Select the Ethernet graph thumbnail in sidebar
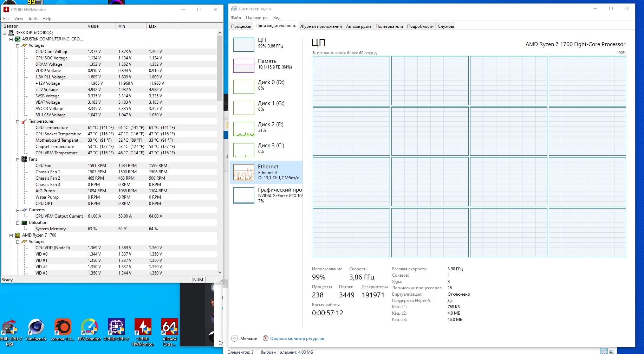 point(243,172)
